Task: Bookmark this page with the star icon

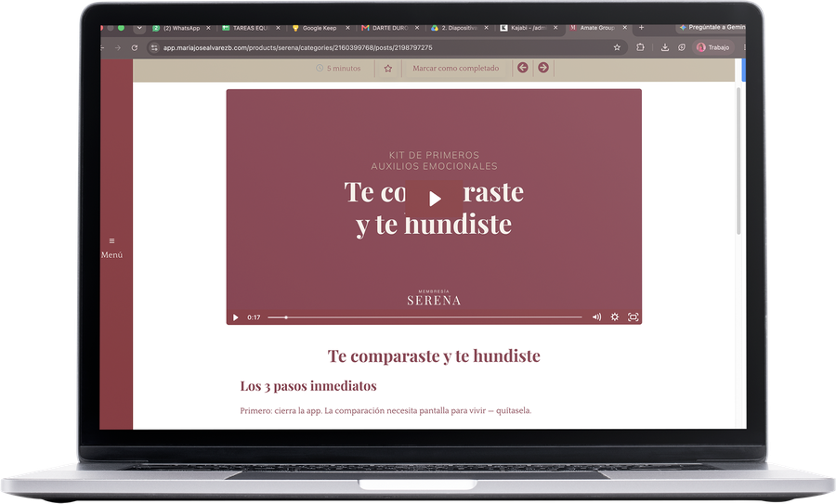Action: [x=617, y=47]
